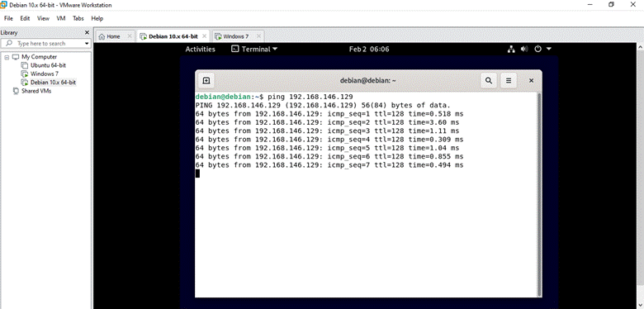Click the volume icon in GNOME bar
The image size is (644, 309).
pos(524,50)
